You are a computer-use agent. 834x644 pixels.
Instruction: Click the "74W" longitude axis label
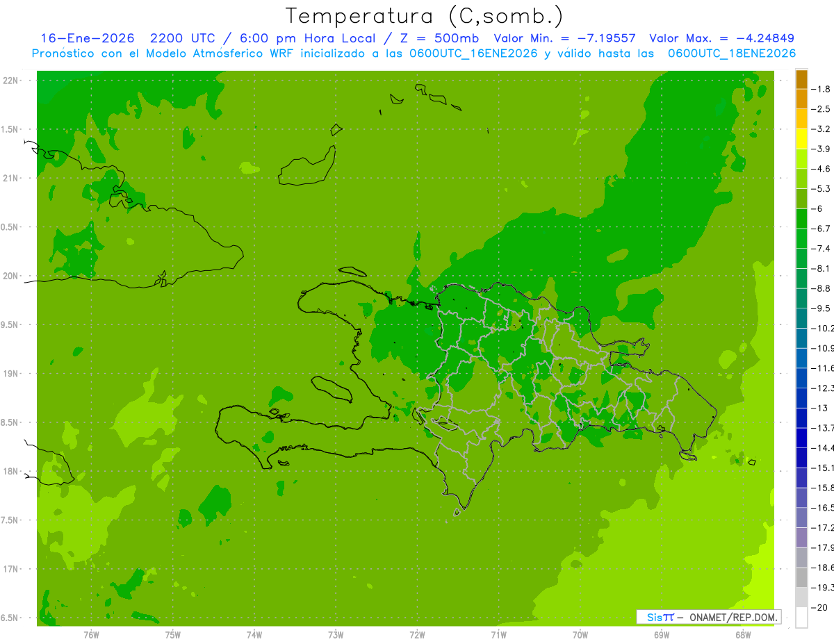click(x=254, y=635)
